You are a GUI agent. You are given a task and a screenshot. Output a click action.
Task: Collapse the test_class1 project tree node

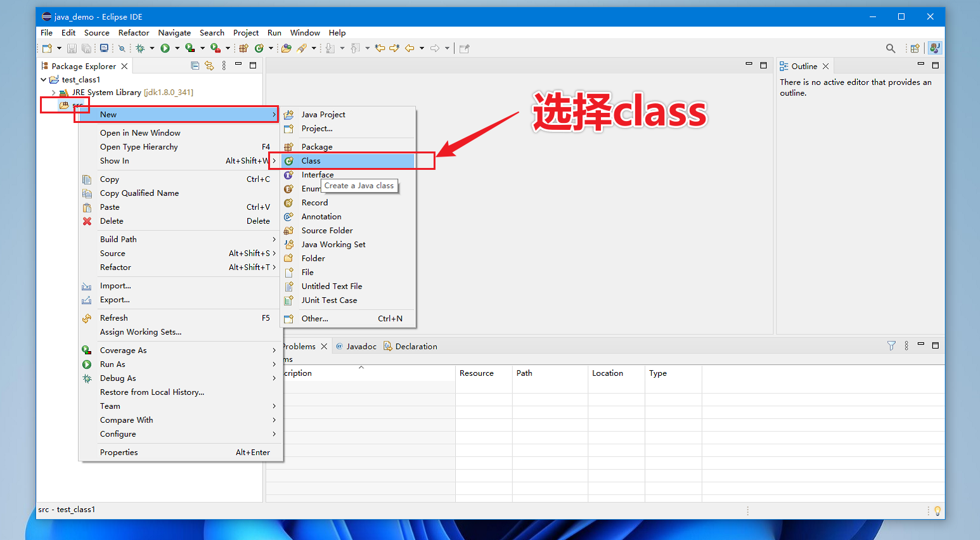[x=43, y=80]
